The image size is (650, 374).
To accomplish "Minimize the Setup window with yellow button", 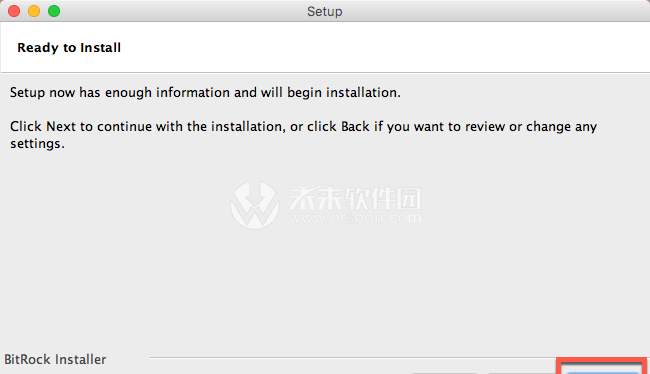I will (x=34, y=11).
